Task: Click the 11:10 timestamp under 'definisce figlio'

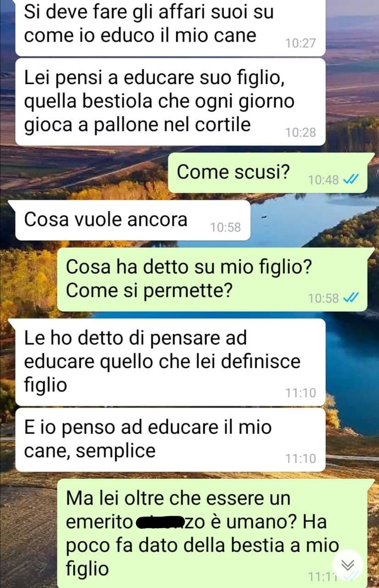Action: [x=301, y=393]
